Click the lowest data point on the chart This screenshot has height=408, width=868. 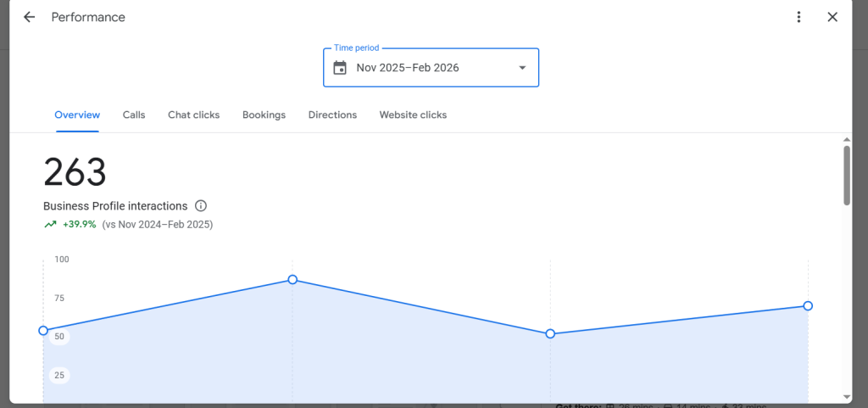550,333
